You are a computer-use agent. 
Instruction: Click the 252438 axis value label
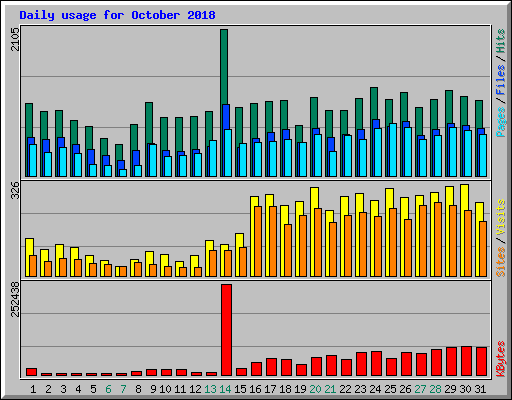[15, 299]
